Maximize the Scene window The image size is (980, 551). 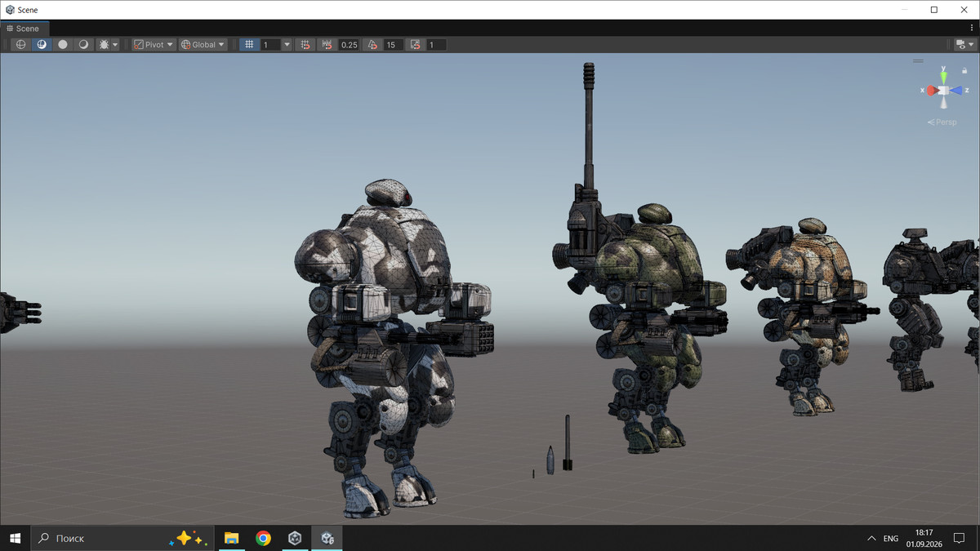coord(934,10)
